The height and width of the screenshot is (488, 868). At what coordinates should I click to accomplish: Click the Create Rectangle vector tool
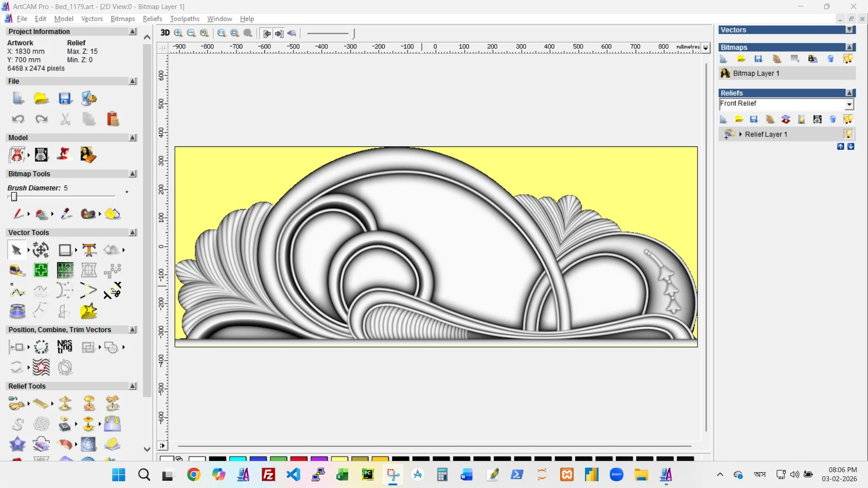[x=65, y=250]
